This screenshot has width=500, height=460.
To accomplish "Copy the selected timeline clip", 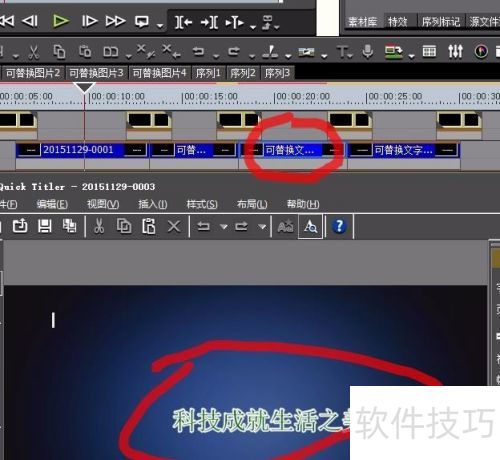I will (x=59, y=52).
